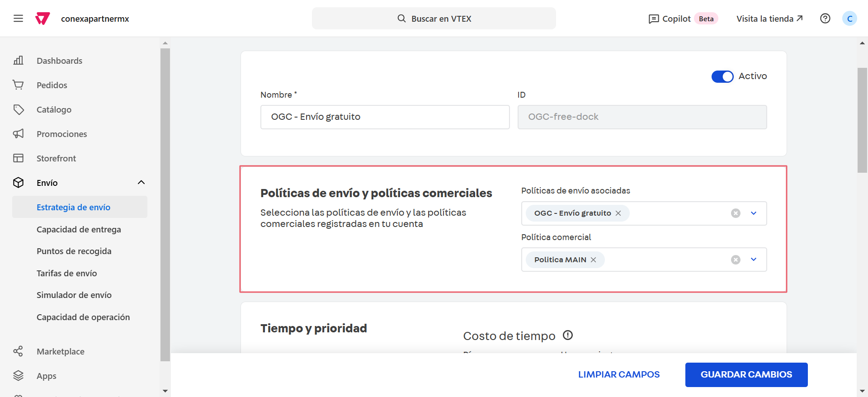Toggle the Activo switch off
Image resolution: width=868 pixels, height=397 pixels.
[722, 76]
